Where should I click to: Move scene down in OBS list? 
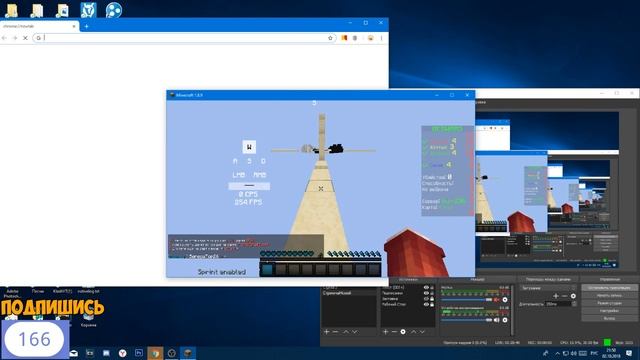click(355, 332)
